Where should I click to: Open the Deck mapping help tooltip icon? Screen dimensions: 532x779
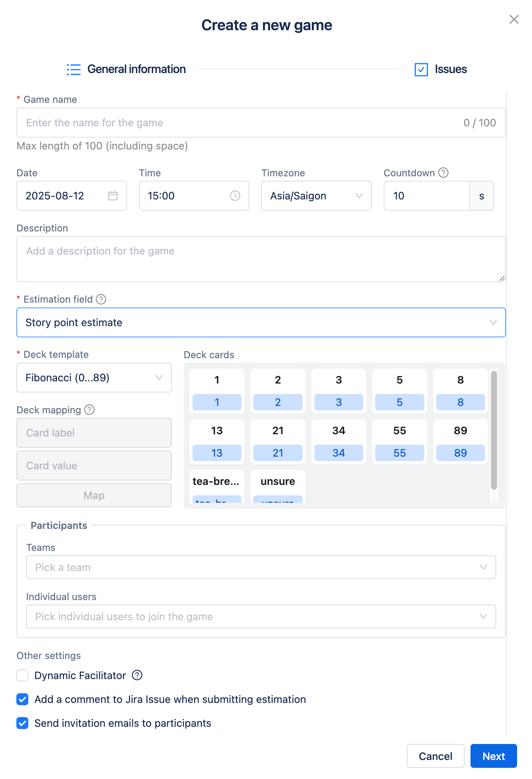[89, 410]
